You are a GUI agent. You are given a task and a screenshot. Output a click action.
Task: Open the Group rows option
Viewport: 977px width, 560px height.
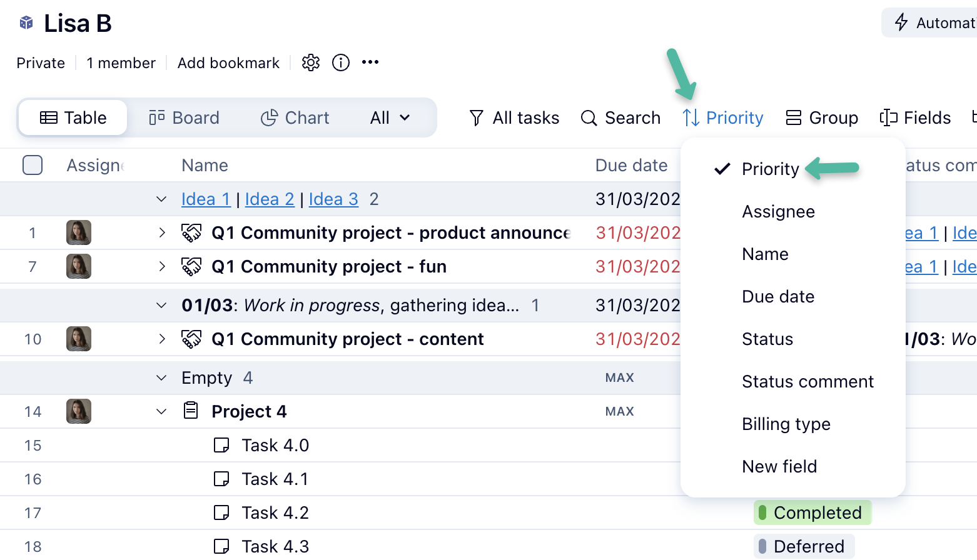[822, 118]
